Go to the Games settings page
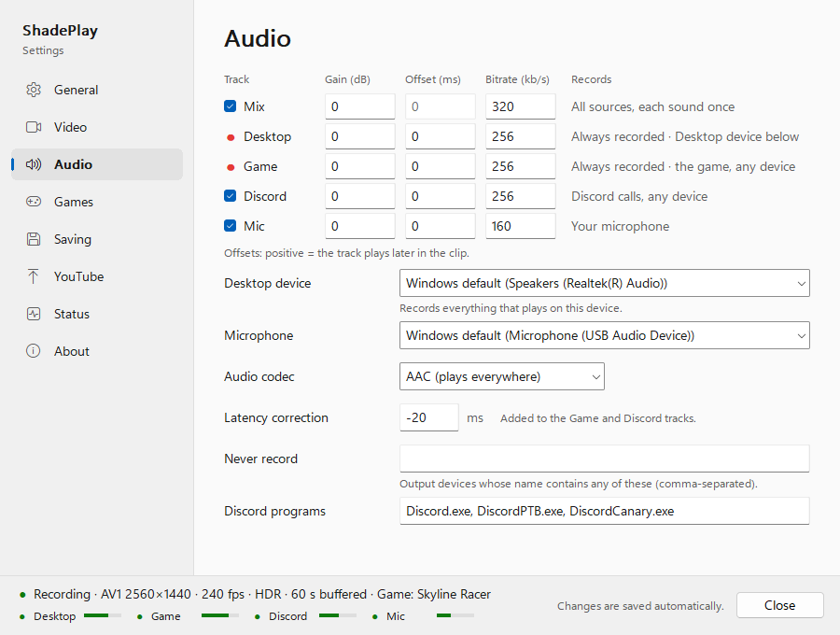This screenshot has width=840, height=635. (x=97, y=202)
